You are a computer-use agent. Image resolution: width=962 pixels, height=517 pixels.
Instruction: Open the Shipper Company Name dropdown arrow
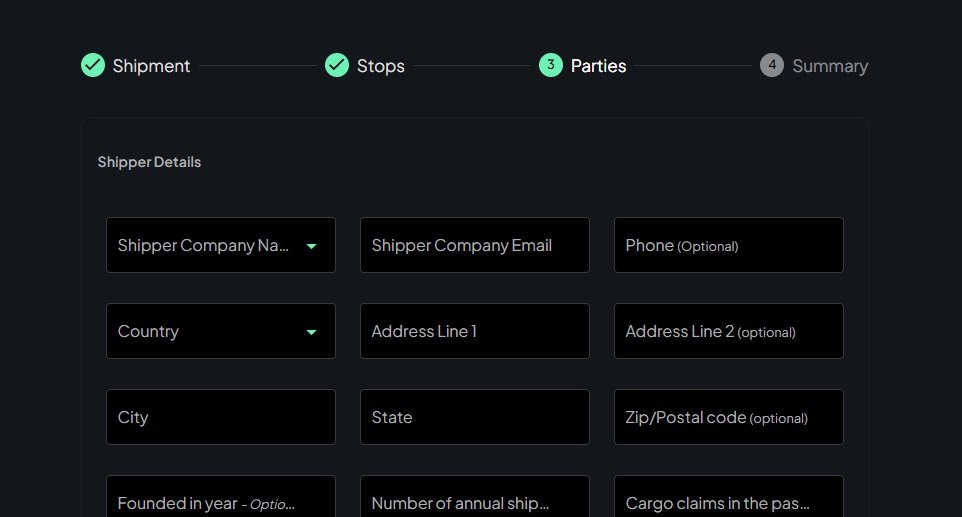click(x=311, y=246)
